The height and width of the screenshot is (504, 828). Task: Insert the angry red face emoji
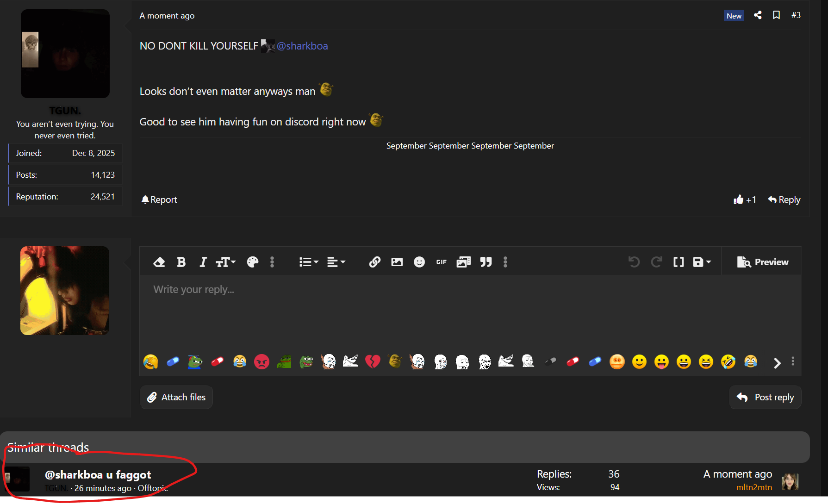coord(262,361)
